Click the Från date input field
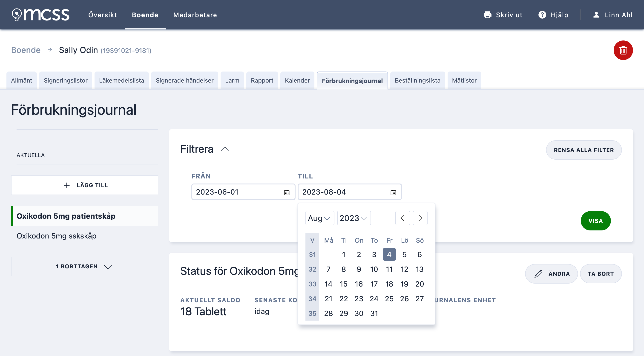The image size is (644, 356). tap(243, 192)
